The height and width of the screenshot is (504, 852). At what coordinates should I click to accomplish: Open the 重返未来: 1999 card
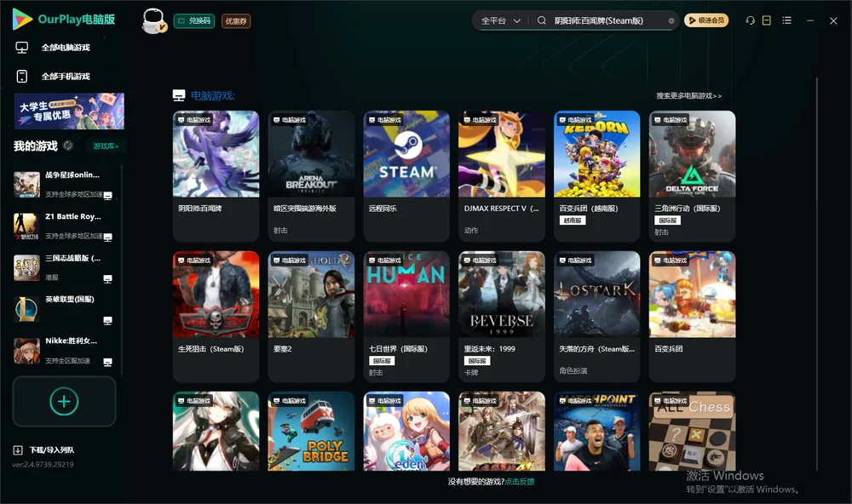[x=502, y=317]
